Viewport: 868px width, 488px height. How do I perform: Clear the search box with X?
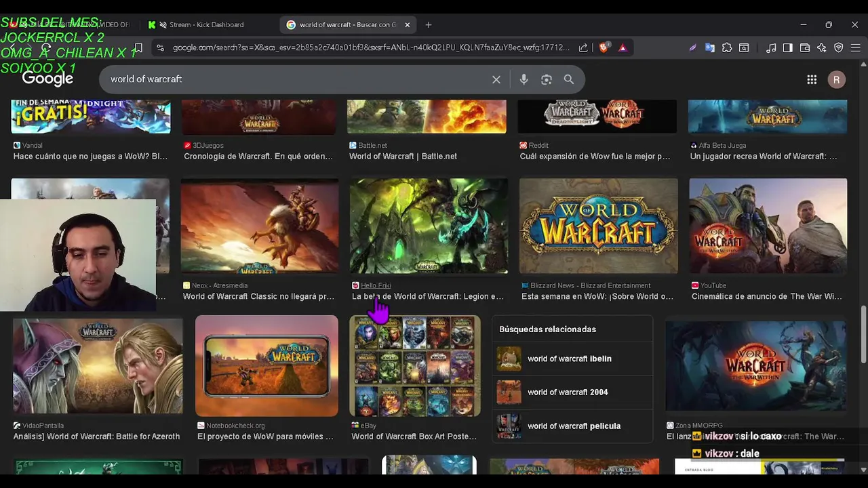click(x=496, y=79)
